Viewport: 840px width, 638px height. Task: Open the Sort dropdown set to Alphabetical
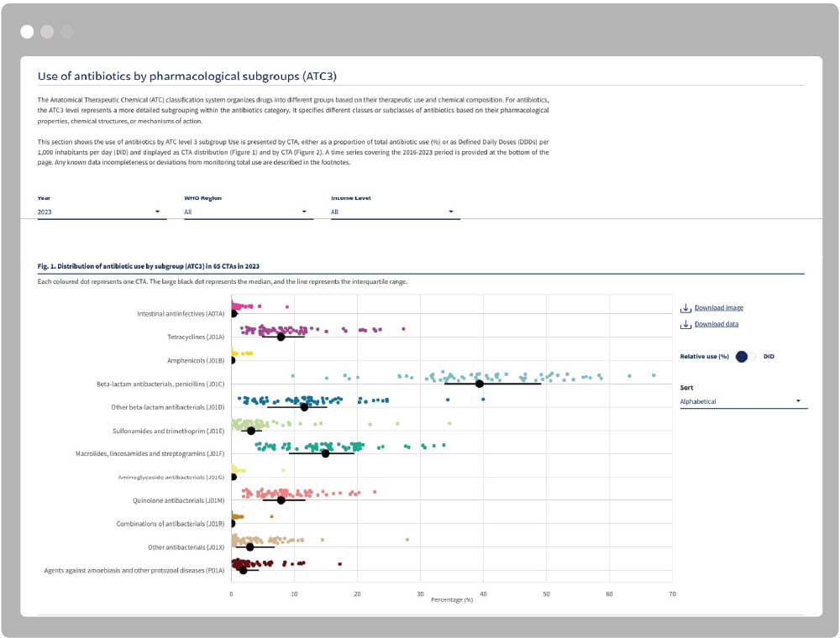pos(743,401)
